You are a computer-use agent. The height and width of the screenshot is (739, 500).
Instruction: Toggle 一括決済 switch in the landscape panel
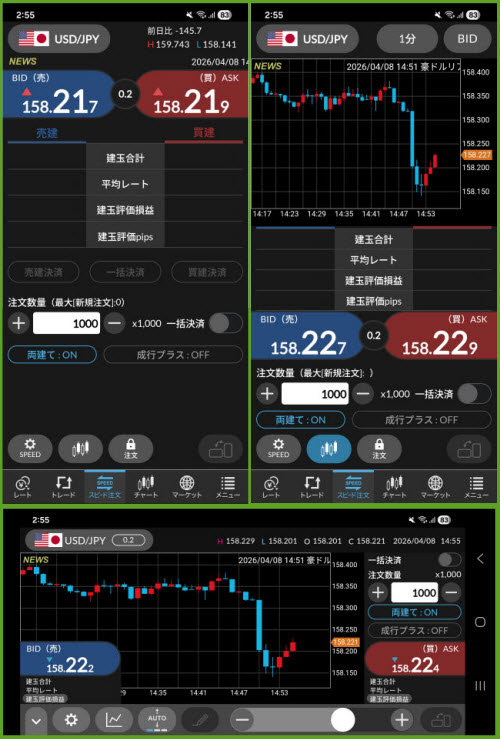tap(449, 560)
